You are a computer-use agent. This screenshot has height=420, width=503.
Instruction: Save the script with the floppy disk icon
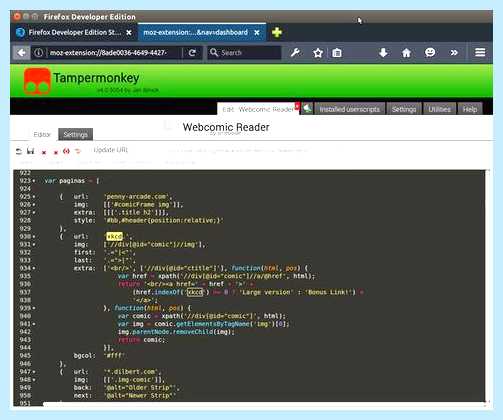click(31, 151)
